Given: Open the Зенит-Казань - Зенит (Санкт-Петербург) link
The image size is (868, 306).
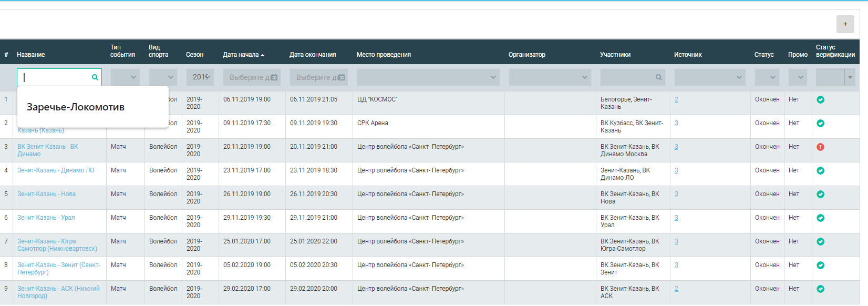Looking at the screenshot, I should 59,269.
